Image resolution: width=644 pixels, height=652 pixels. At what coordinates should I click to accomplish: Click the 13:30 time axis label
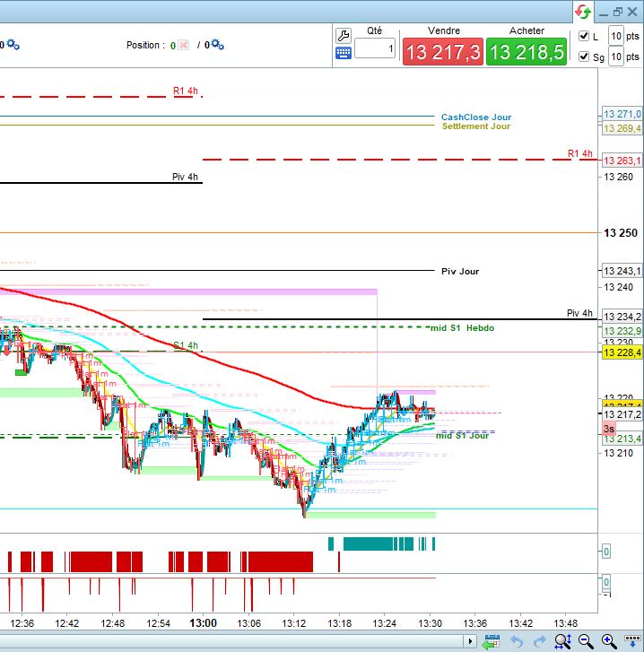[x=430, y=623]
